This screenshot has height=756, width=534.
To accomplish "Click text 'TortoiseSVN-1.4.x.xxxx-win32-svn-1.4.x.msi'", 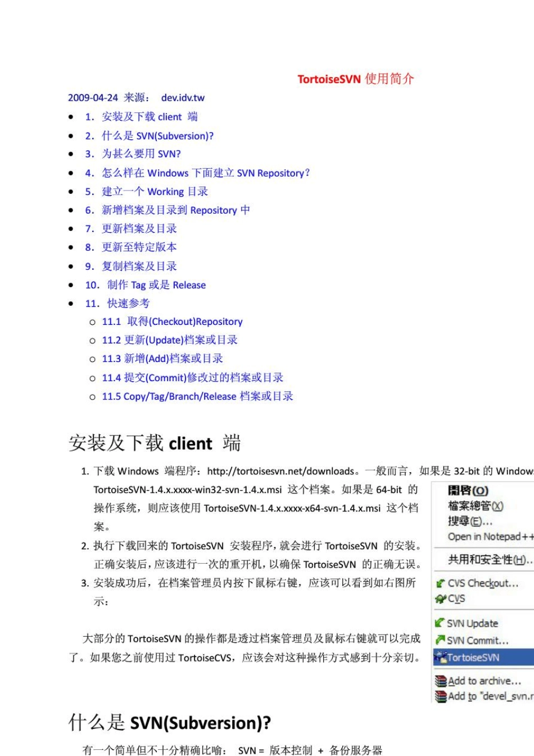I will click(188, 490).
